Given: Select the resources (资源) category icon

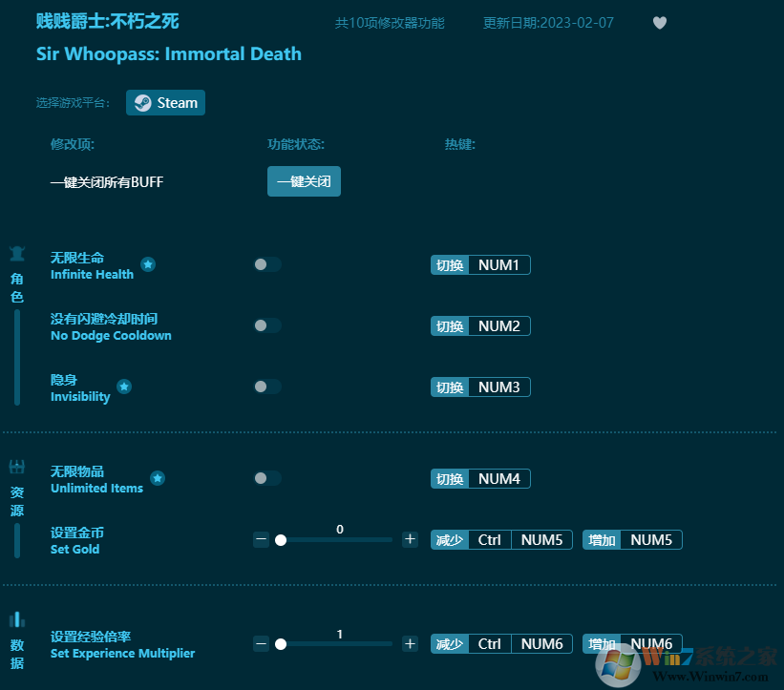Looking at the screenshot, I should click(17, 467).
